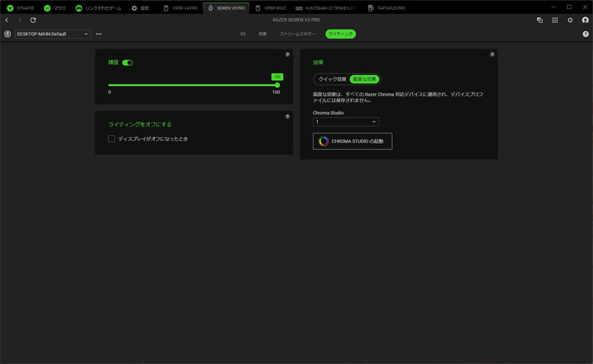Viewport: 593px width, 364px height.
Task: Click the multi-window icon in top right
Action: click(540, 20)
